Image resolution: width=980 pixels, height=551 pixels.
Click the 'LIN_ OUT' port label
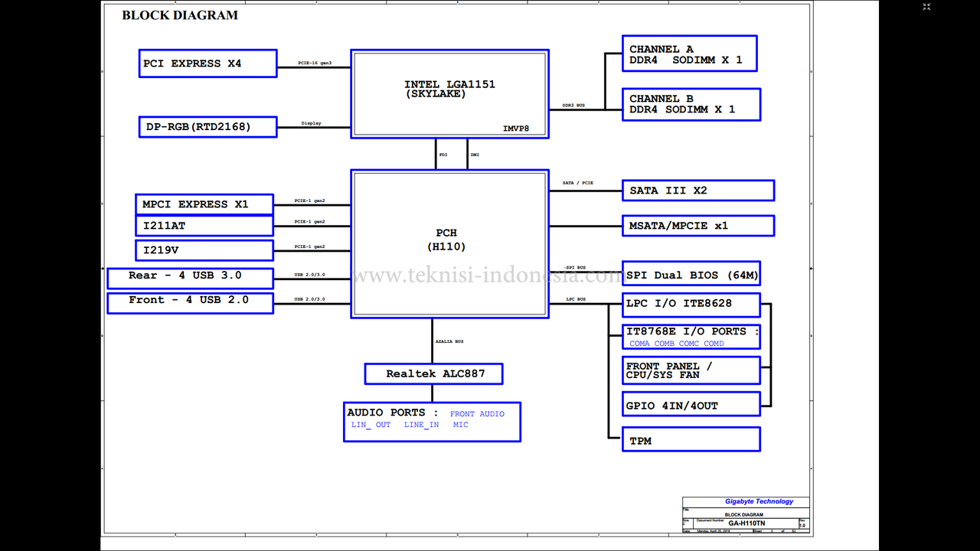[371, 425]
